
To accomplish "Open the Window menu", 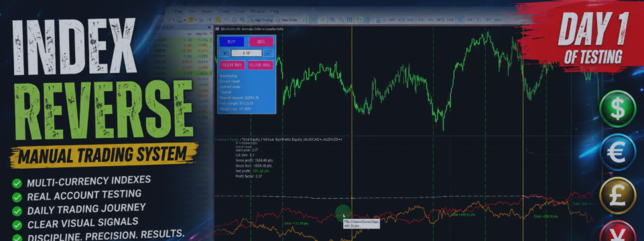I will (257, 11).
